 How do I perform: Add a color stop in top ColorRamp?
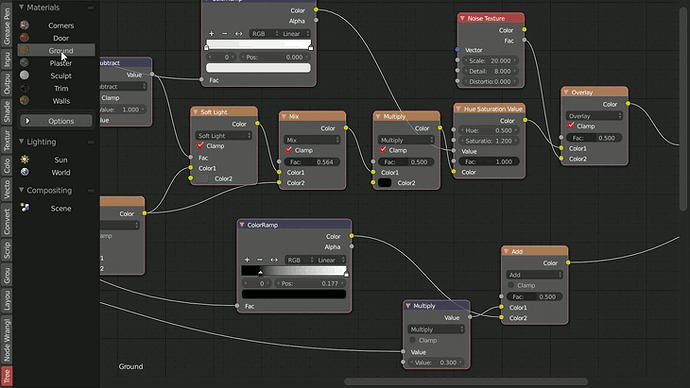(212, 33)
